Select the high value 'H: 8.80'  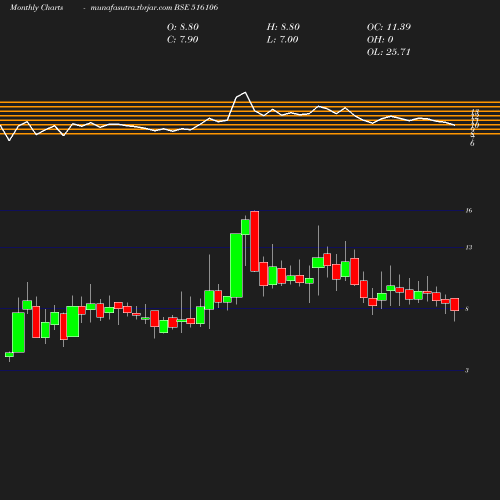pyautogui.click(x=283, y=27)
